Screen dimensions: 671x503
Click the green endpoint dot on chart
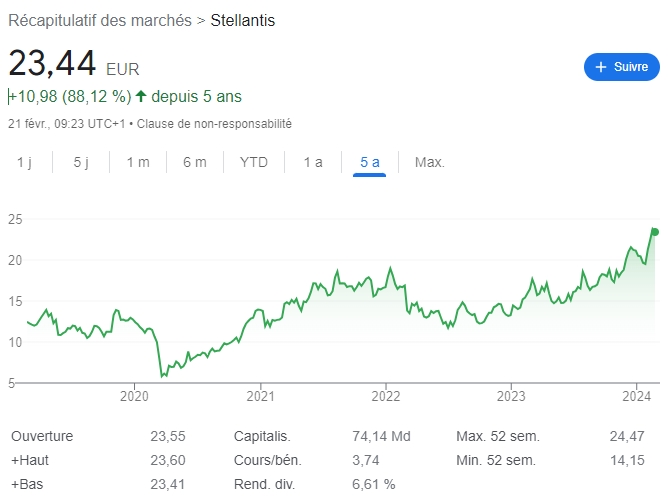point(655,232)
